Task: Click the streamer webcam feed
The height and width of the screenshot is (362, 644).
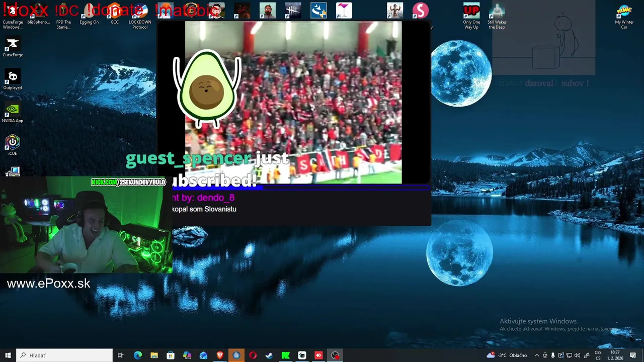Action: [x=86, y=225]
